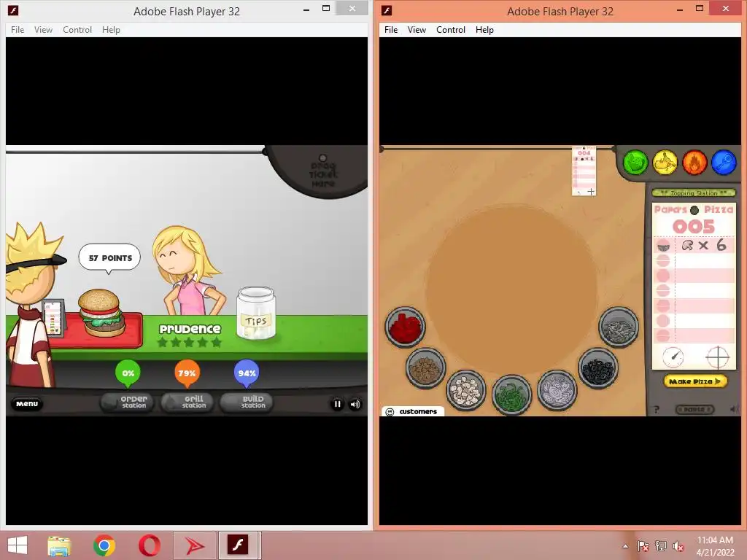This screenshot has width=747, height=560.
Task: Click the burger on the red tray
Action: click(101, 314)
